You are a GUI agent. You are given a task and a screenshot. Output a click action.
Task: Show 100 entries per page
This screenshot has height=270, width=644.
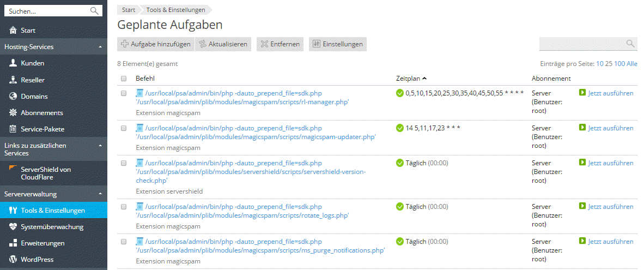point(619,64)
